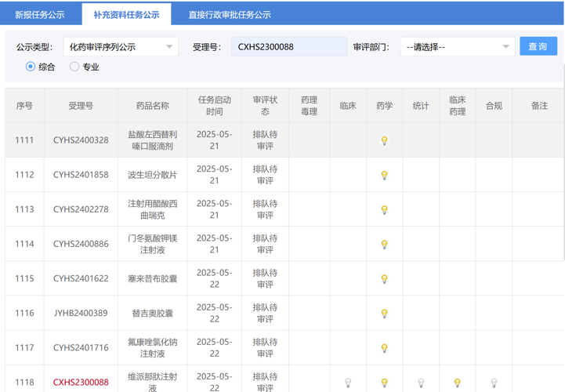
Task: Click the page vertical scrollbar
Action: point(563,162)
